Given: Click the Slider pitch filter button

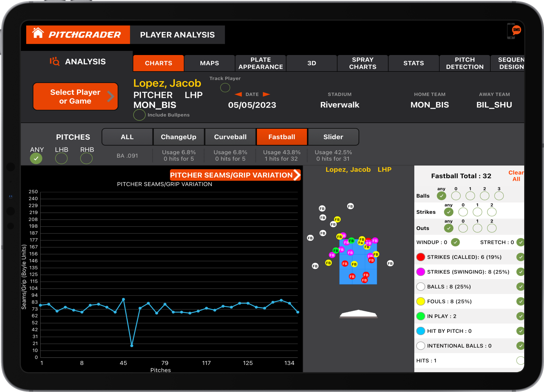Looking at the screenshot, I should tap(333, 137).
